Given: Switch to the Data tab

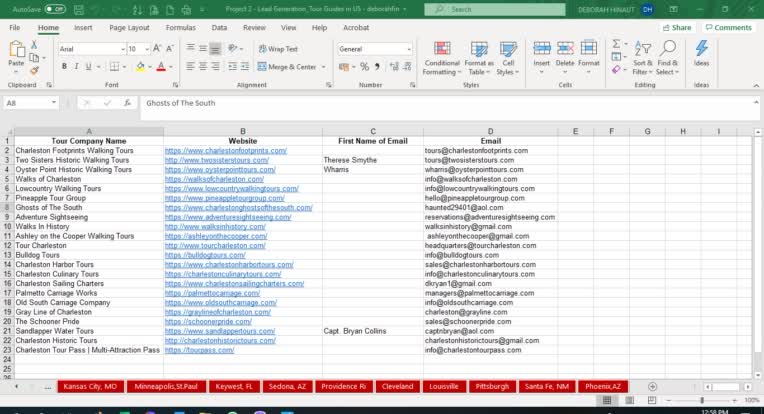Looking at the screenshot, I should tap(219, 28).
